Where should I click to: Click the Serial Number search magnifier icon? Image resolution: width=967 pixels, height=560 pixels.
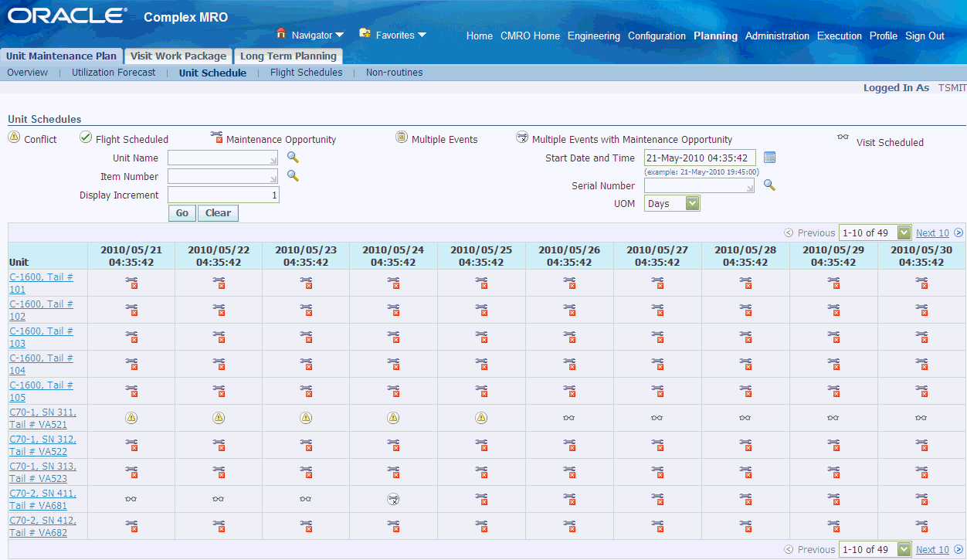tap(769, 185)
